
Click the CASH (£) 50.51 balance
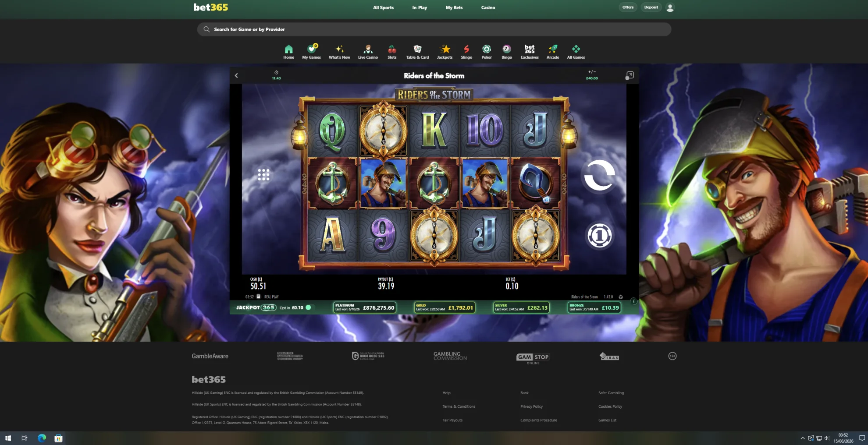click(x=258, y=286)
